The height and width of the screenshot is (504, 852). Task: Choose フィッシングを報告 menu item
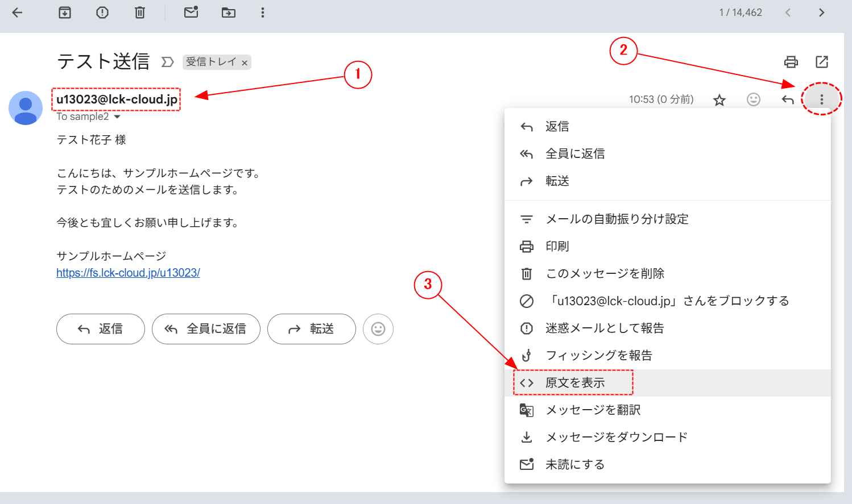[668, 356]
